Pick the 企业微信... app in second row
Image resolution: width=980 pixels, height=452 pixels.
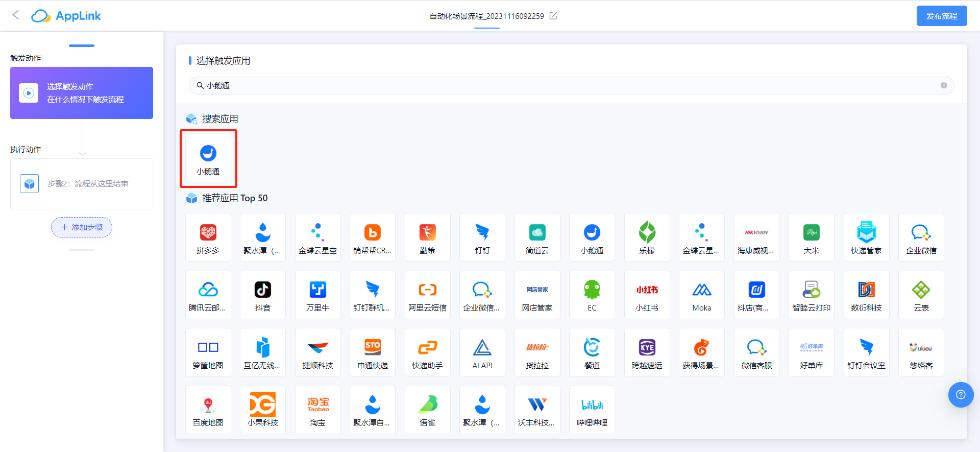[x=482, y=295]
